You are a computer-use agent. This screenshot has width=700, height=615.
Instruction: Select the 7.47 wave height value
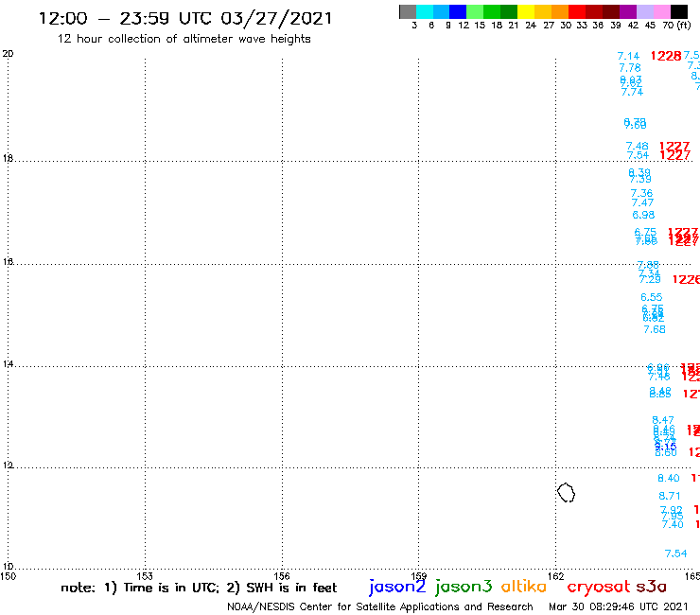tap(642, 202)
